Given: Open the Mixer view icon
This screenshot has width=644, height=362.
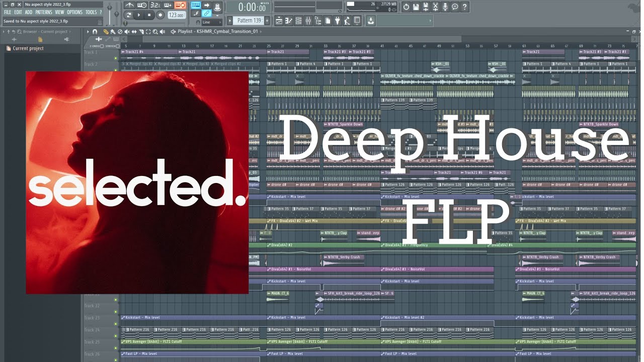Looking at the screenshot, I should pyautogui.click(x=308, y=21).
